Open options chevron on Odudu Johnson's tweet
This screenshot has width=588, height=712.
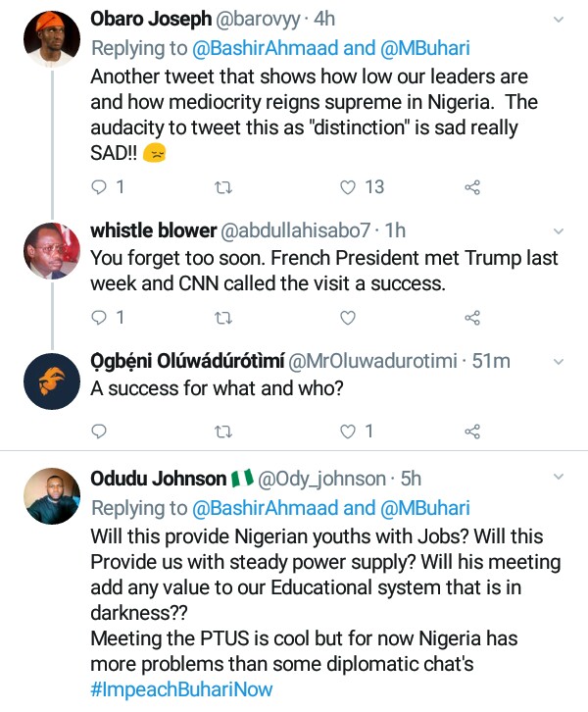(559, 478)
